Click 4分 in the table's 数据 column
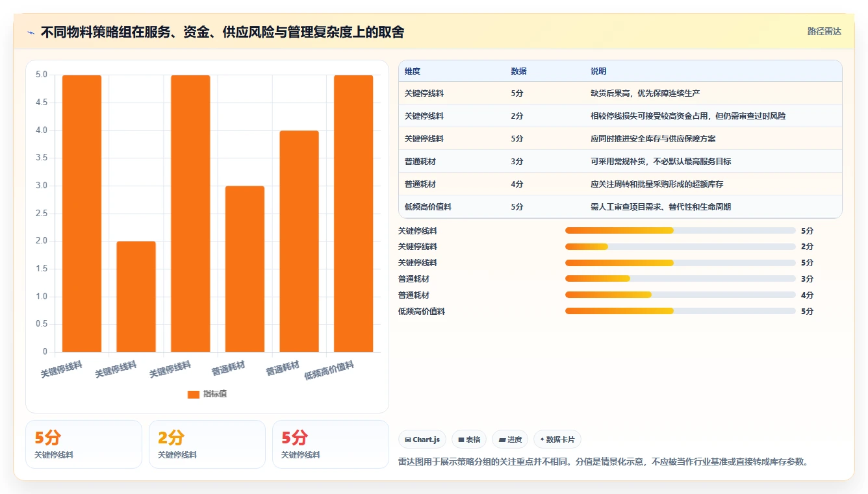This screenshot has width=868, height=494. (517, 184)
